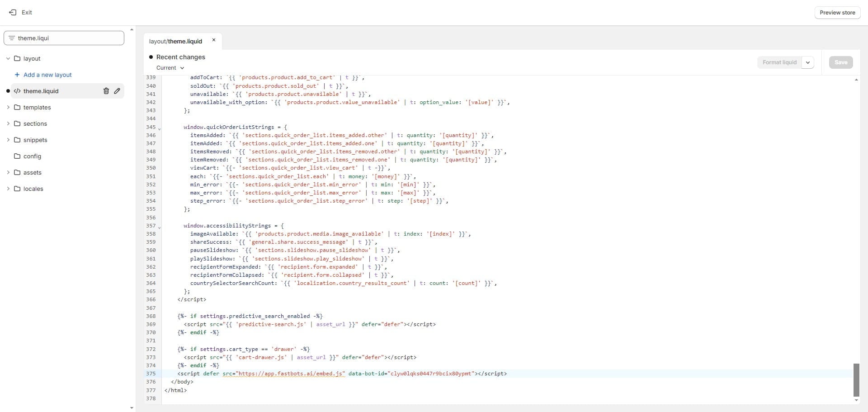Viewport: 868px width, 412px height.
Task: Fold code at line 345
Action: pyautogui.click(x=159, y=129)
